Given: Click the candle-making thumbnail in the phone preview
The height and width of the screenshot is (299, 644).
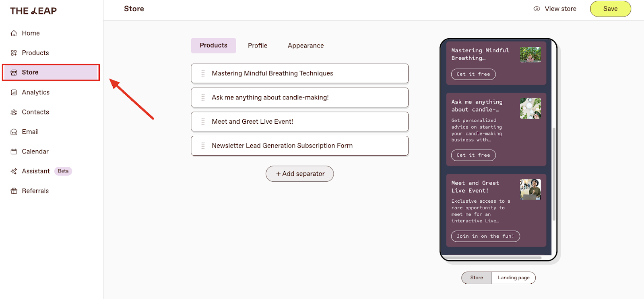Looking at the screenshot, I should (x=530, y=108).
